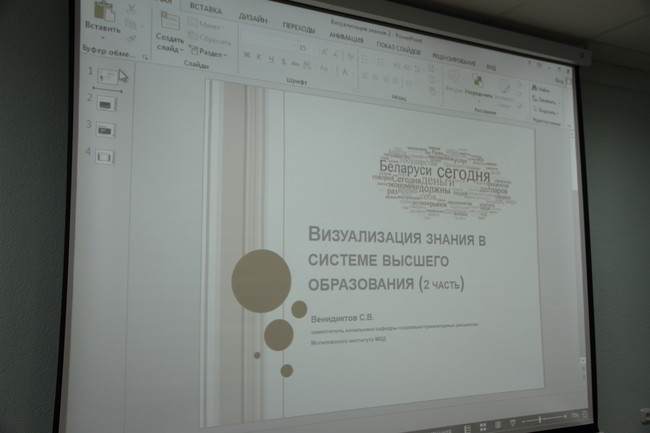This screenshot has height=433, width=650.
Task: Open the Буфер обмена dialog launcher
Action: (x=145, y=57)
